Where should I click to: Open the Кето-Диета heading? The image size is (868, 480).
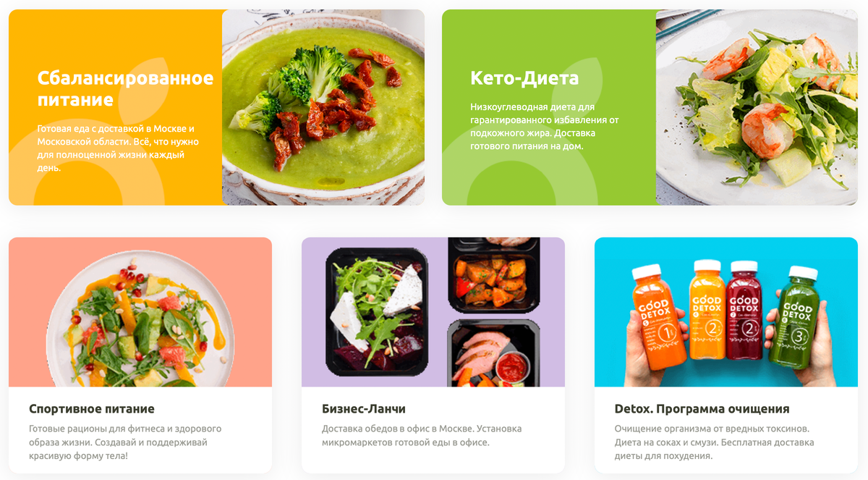coord(524,78)
